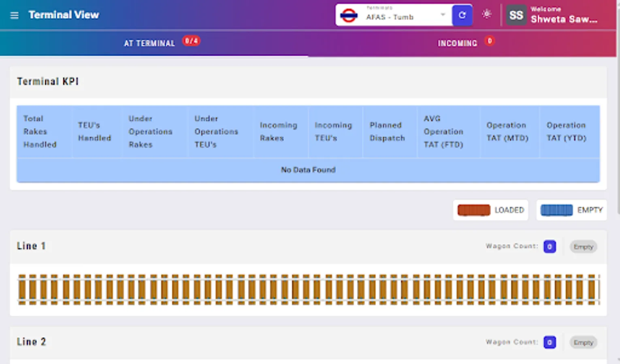Toggle the light theme sun icon
Viewport: 620px width, 364px height.
coord(487,14)
